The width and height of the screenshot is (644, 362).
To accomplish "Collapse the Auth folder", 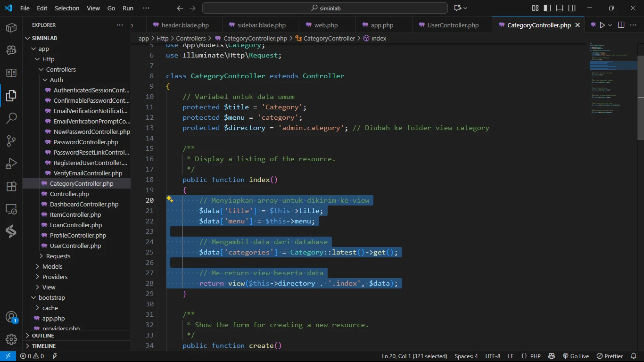I will point(56,80).
